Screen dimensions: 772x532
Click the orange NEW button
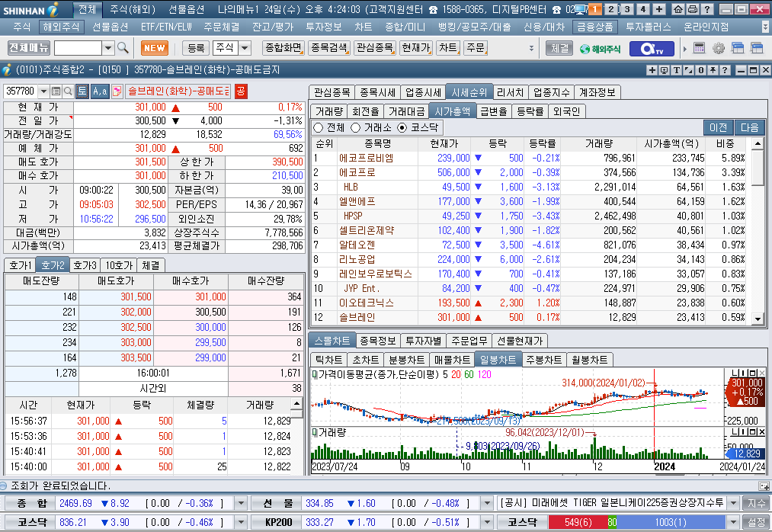[x=155, y=48]
